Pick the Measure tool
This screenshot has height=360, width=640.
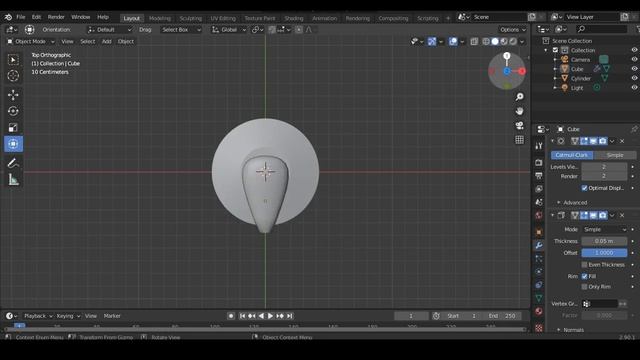(x=13, y=180)
